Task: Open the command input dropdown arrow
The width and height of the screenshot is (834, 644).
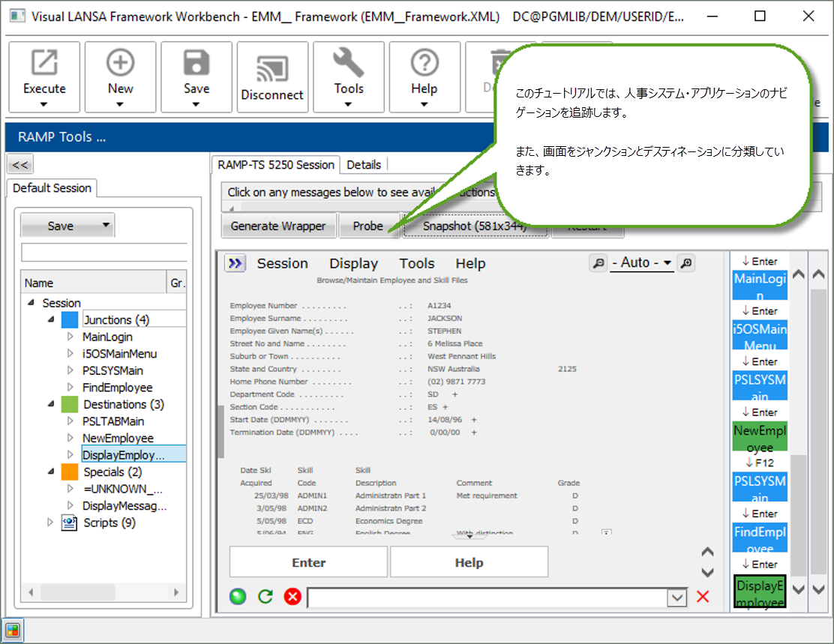Action: 676,598
